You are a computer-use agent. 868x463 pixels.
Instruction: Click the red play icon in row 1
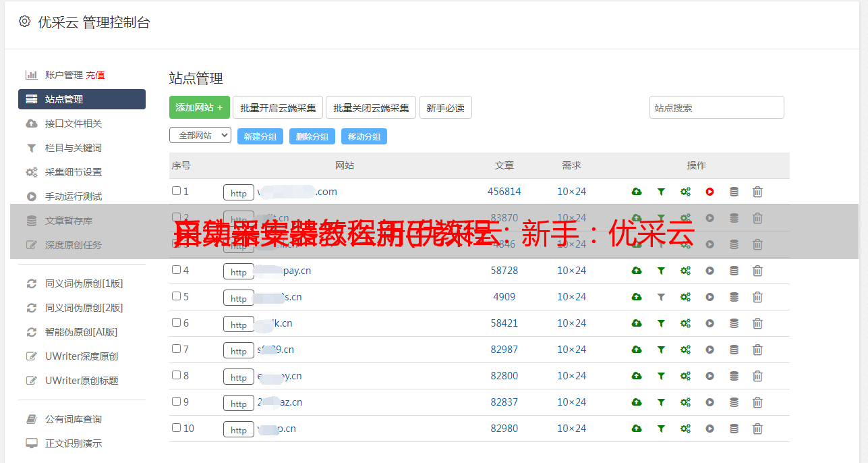710,192
